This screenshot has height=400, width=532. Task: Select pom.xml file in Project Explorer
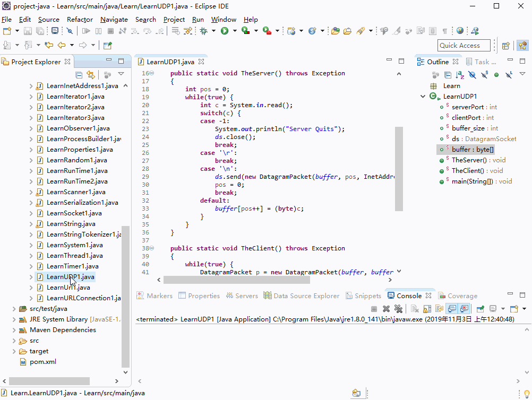(x=43, y=362)
